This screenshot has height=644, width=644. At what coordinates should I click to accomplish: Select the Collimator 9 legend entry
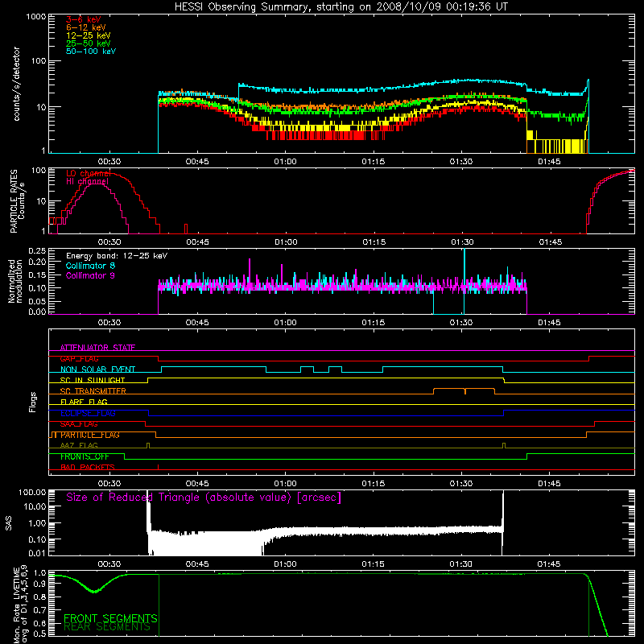[x=90, y=275]
